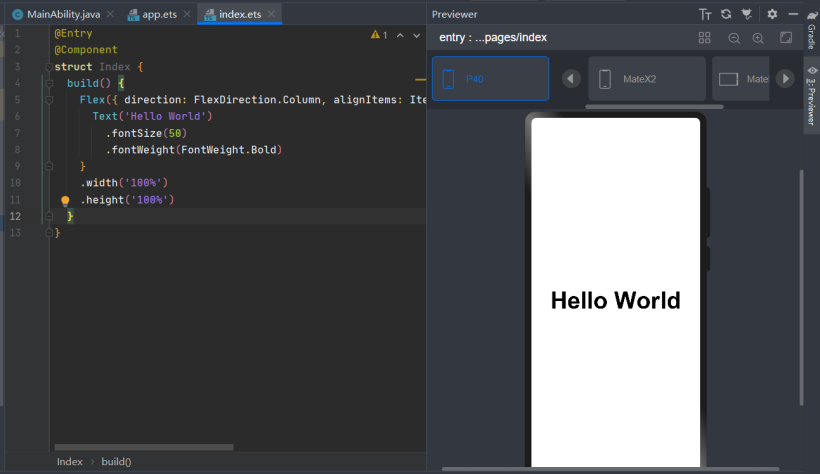Switch to the app.ets tab
Image resolution: width=820 pixels, height=474 pixels.
pyautogui.click(x=159, y=15)
